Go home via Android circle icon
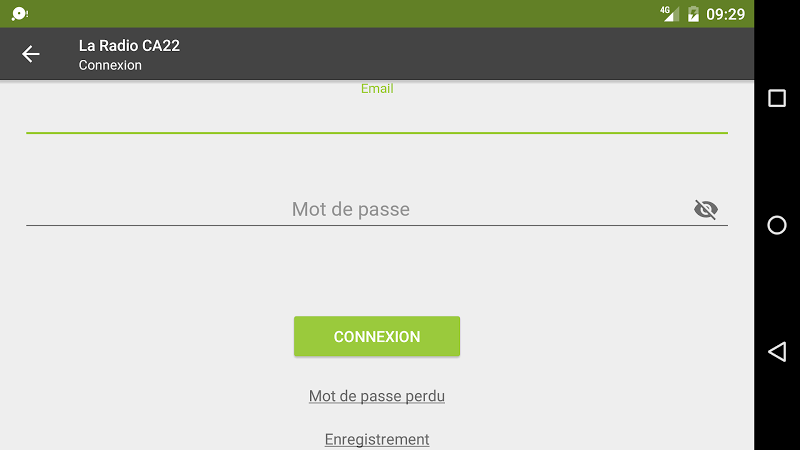 tap(777, 225)
